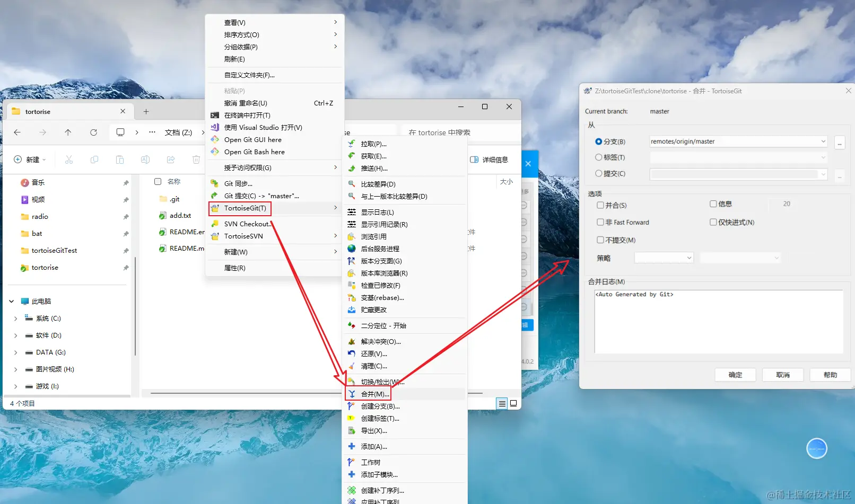Click the Create tag (创建标签) icon

351,418
